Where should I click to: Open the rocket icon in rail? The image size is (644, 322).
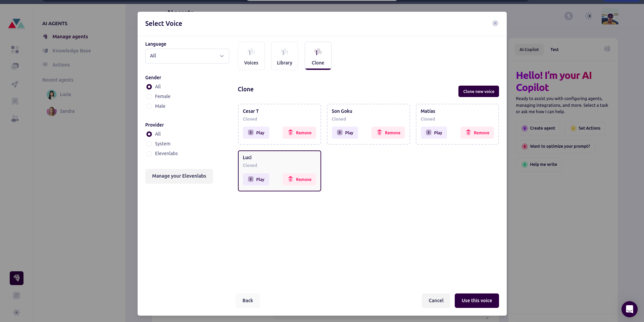tap(15, 84)
